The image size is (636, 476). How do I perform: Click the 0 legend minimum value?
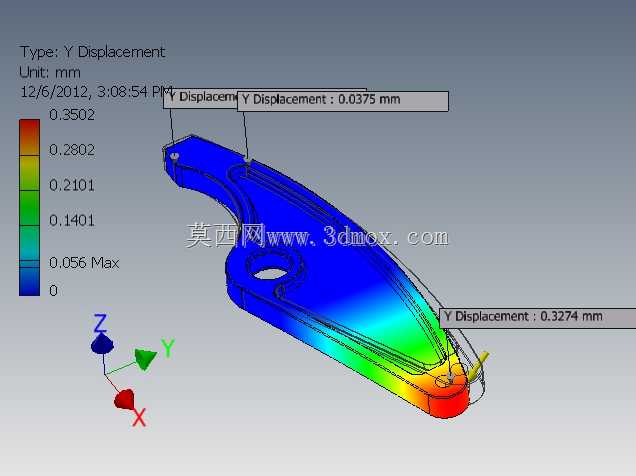[53, 291]
